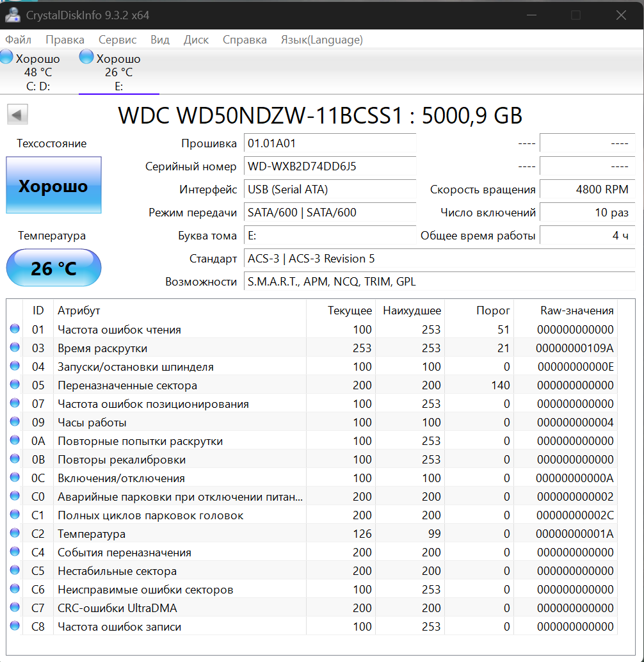This screenshot has height=662, width=644.
Task: Click status icon of row 05 Переназначенные сектора
Action: click(x=15, y=384)
